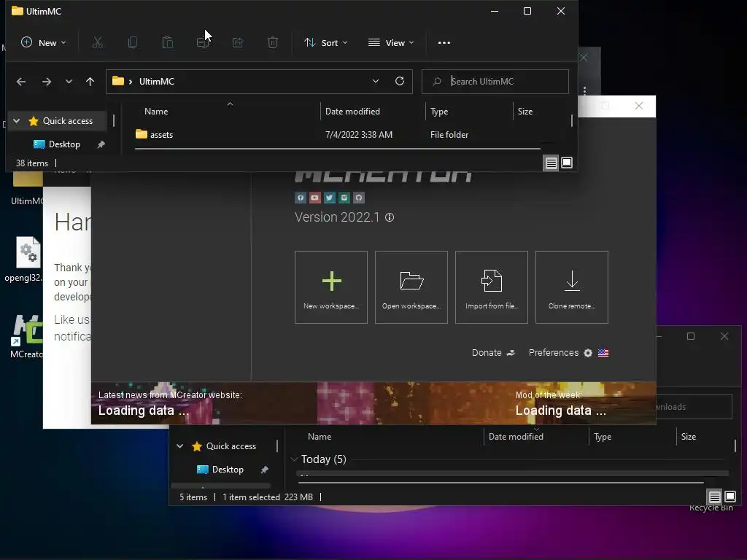Open Desktop in lower Explorer window

coord(228,470)
